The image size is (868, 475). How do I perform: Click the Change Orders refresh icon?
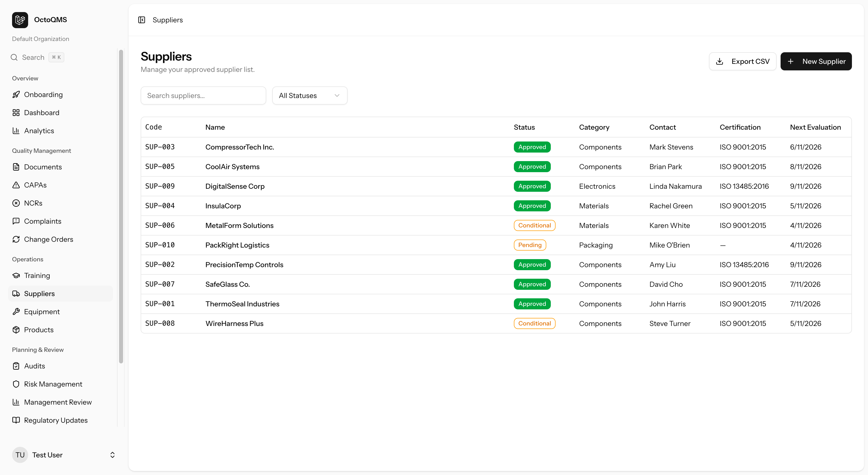(x=16, y=239)
